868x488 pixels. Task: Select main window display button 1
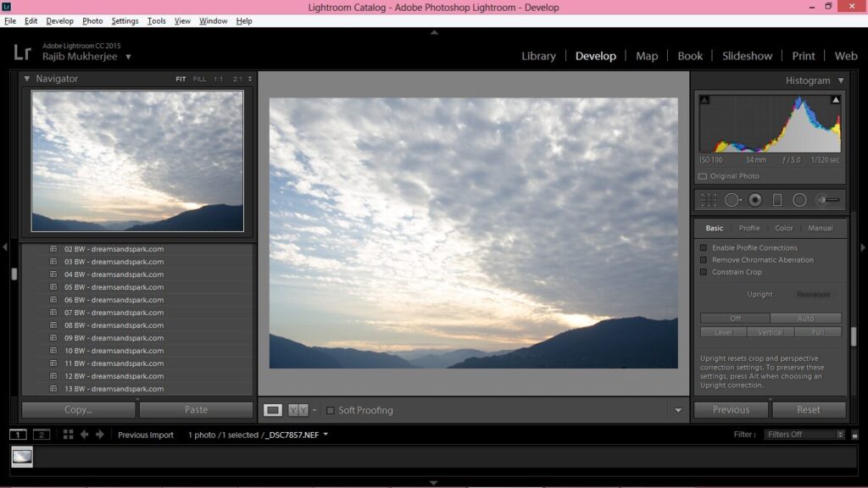tap(18, 435)
